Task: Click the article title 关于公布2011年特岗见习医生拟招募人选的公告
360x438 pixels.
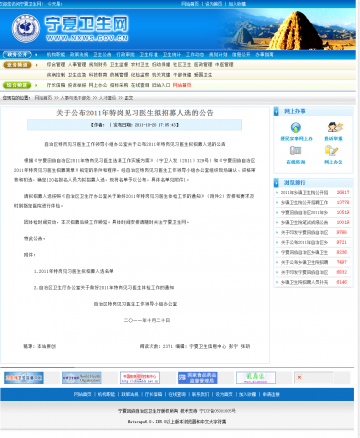Action: click(x=135, y=113)
